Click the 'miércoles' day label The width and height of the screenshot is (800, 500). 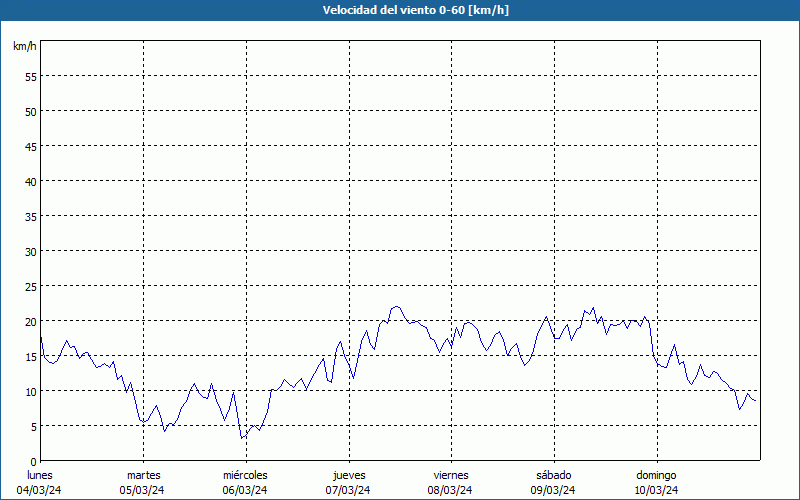(x=245, y=475)
